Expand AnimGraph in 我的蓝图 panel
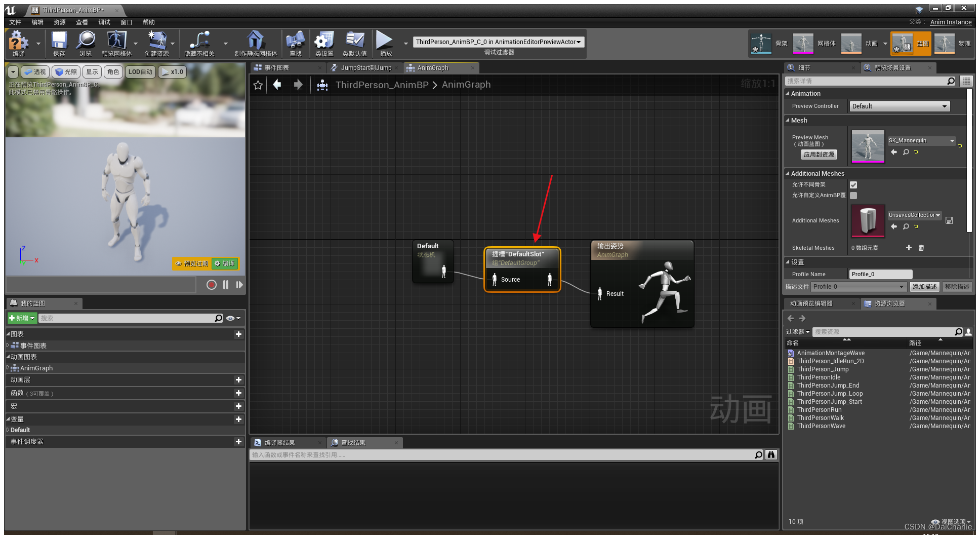Screen dimensions: 980x535 coord(7,368)
